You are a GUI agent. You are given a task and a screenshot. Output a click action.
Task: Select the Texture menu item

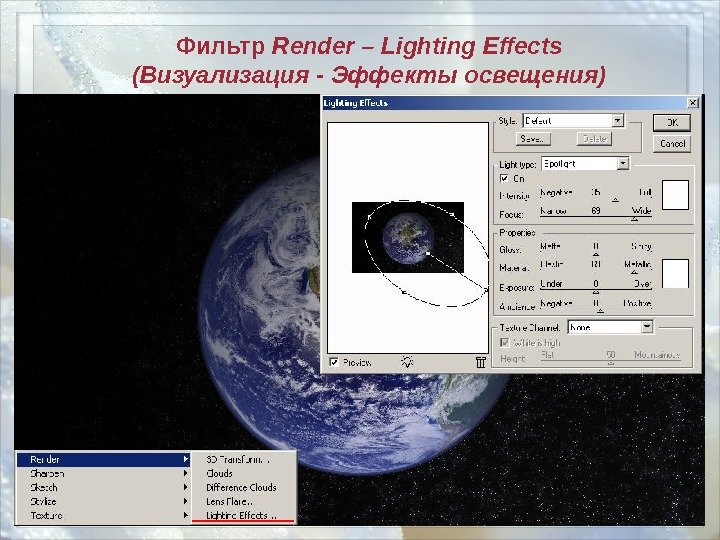point(103,515)
